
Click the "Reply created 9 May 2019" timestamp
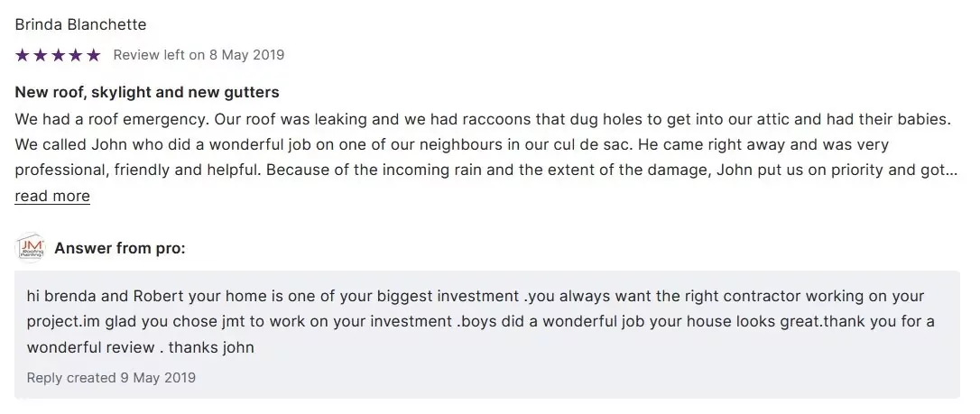[x=111, y=377]
